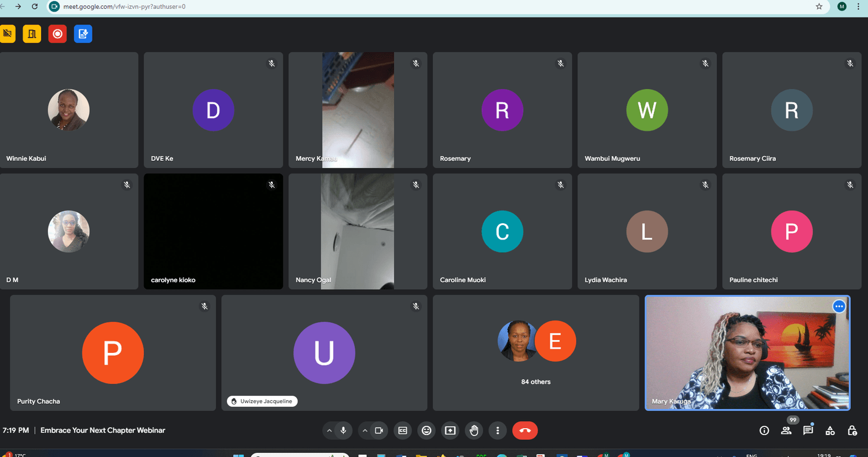View site info for meet.google.com
Screen dimensions: 868x457
click(55, 6)
